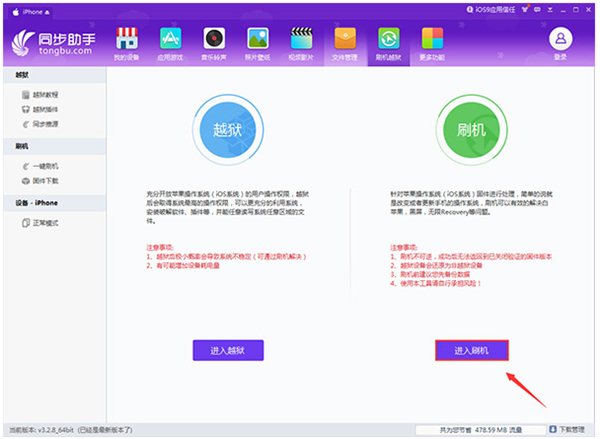Click the 进入越狱 button

[228, 350]
